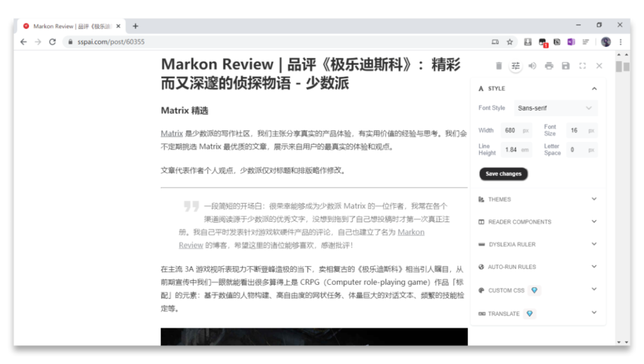Click the speaker read-aloud icon
The image size is (644, 364).
(532, 66)
